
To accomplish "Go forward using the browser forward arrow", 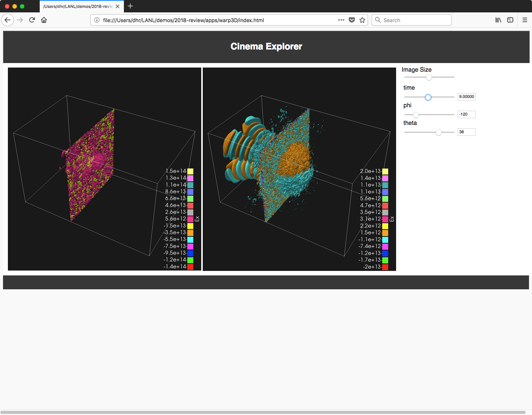I will [20, 20].
